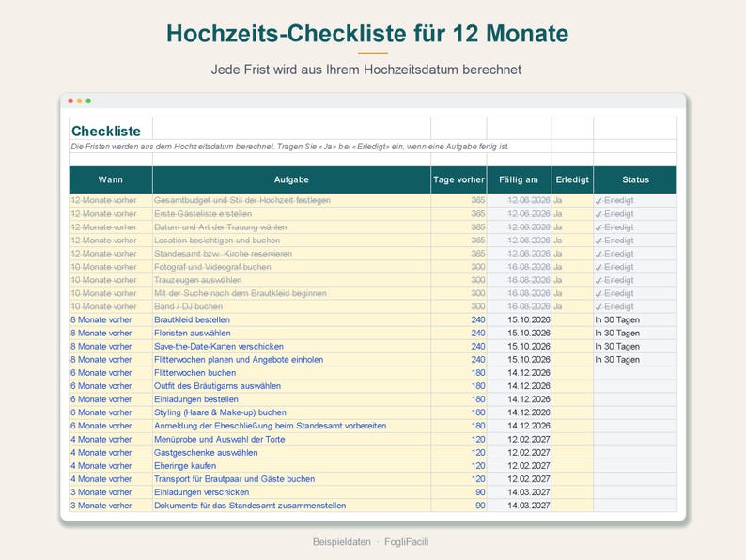Select the task Flitterwochen planen und Angebote einholen
This screenshot has height=560, width=746.
291,360
